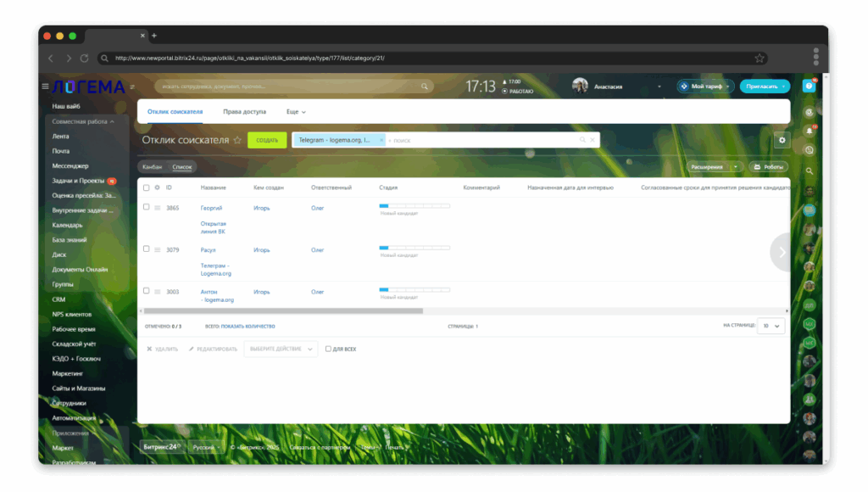Viewport: 868px width, 492px height.
Task: Click the Edit (Редактировать) pencil action
Action: click(x=213, y=349)
